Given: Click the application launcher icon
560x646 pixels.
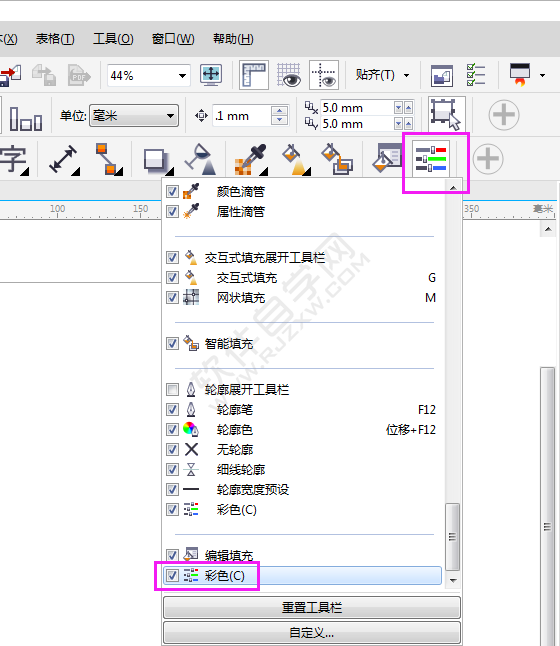Looking at the screenshot, I should (x=520, y=75).
